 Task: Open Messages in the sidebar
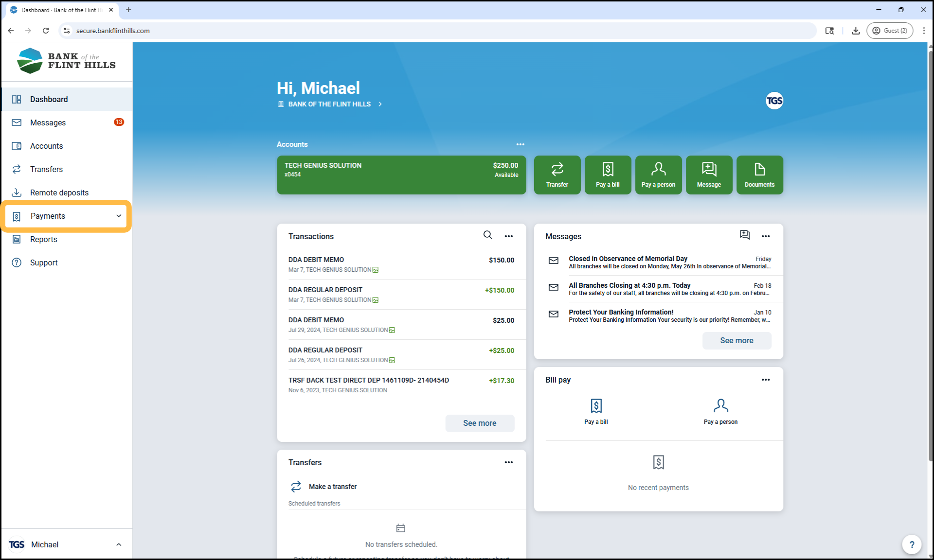pyautogui.click(x=48, y=122)
